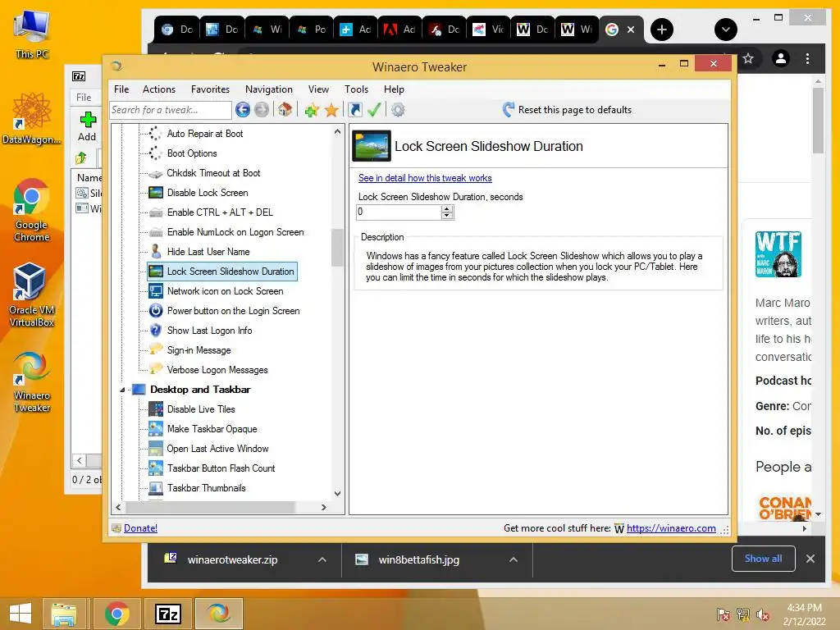Open the Home page toolbar icon
This screenshot has height=630, width=840.
point(285,110)
